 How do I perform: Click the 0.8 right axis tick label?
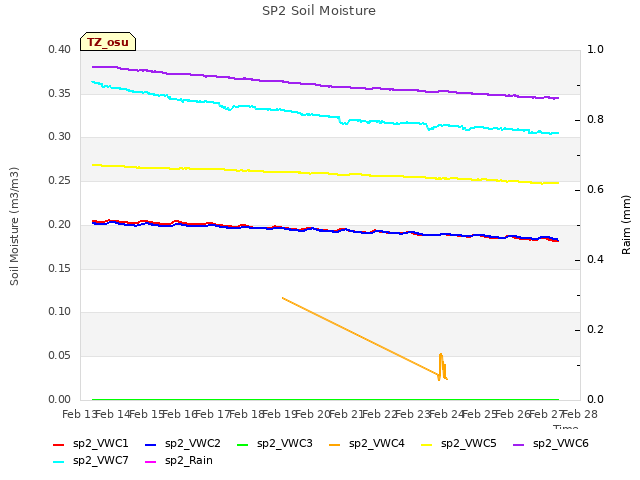(x=595, y=120)
